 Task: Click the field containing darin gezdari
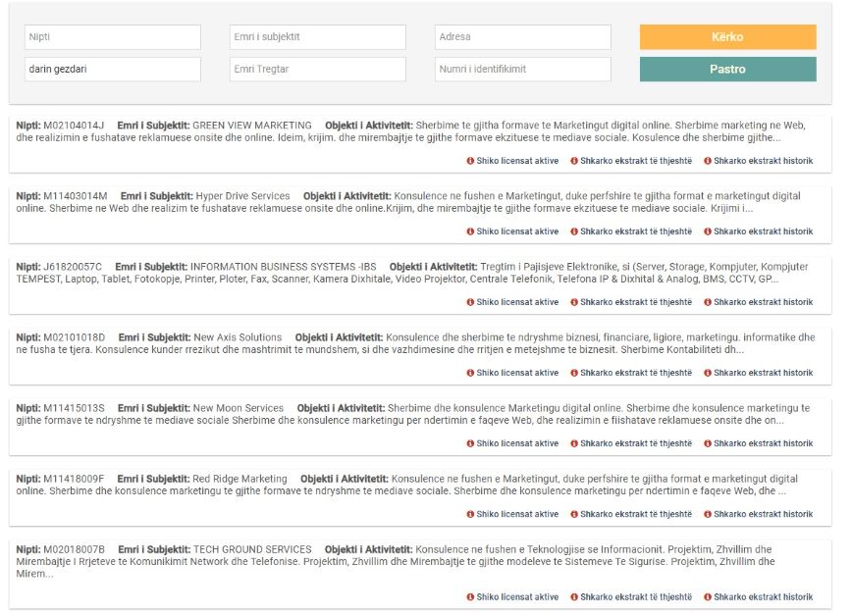(x=112, y=70)
